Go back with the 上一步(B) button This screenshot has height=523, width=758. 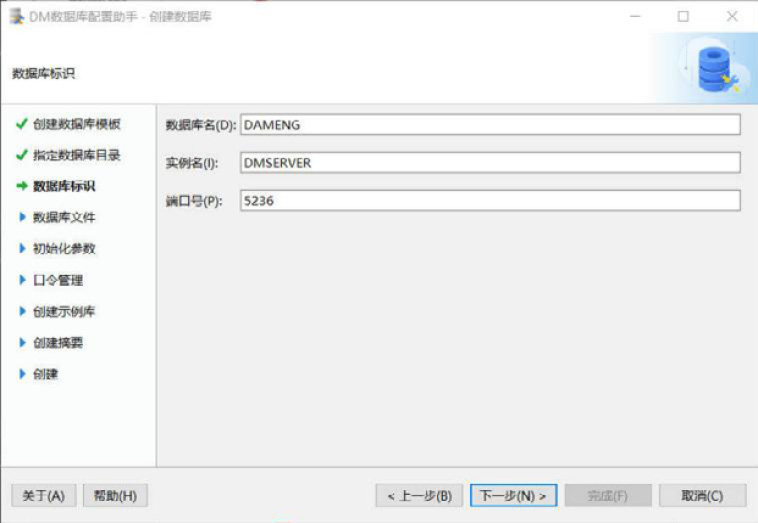(x=419, y=495)
